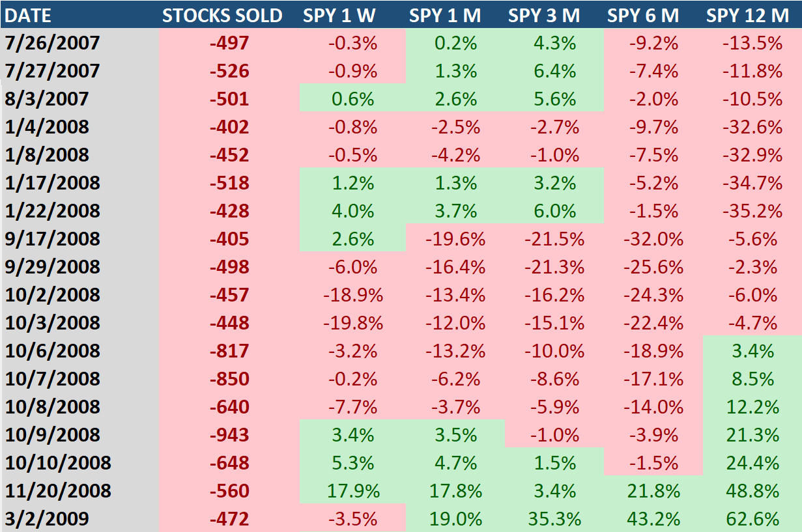Click the DATE column header
Viewport: 802px width, 532px height.
[x=28, y=15]
